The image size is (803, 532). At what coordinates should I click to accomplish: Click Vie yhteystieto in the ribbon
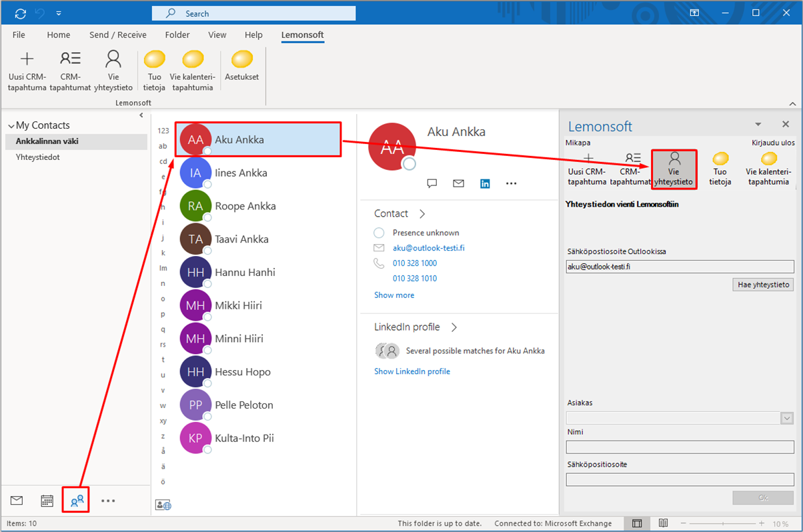click(113, 71)
